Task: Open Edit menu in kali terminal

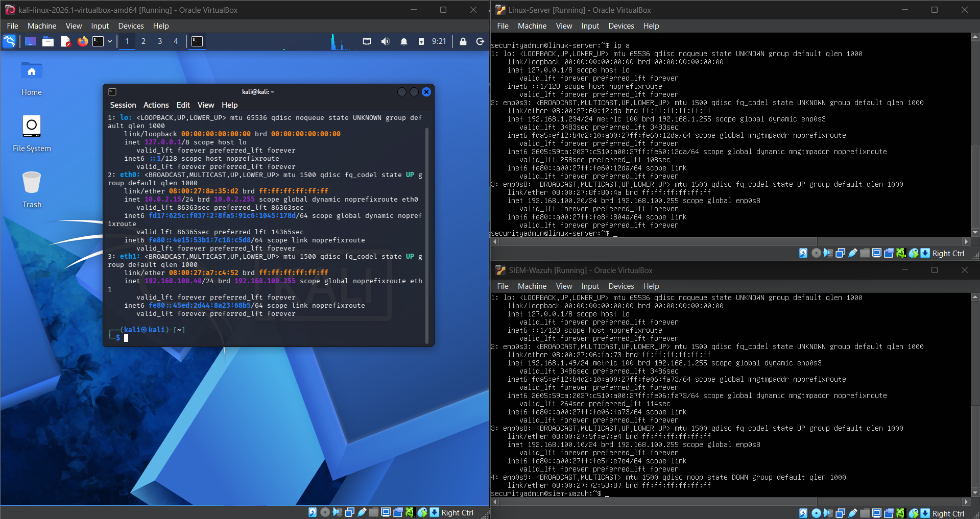Action: tap(183, 105)
